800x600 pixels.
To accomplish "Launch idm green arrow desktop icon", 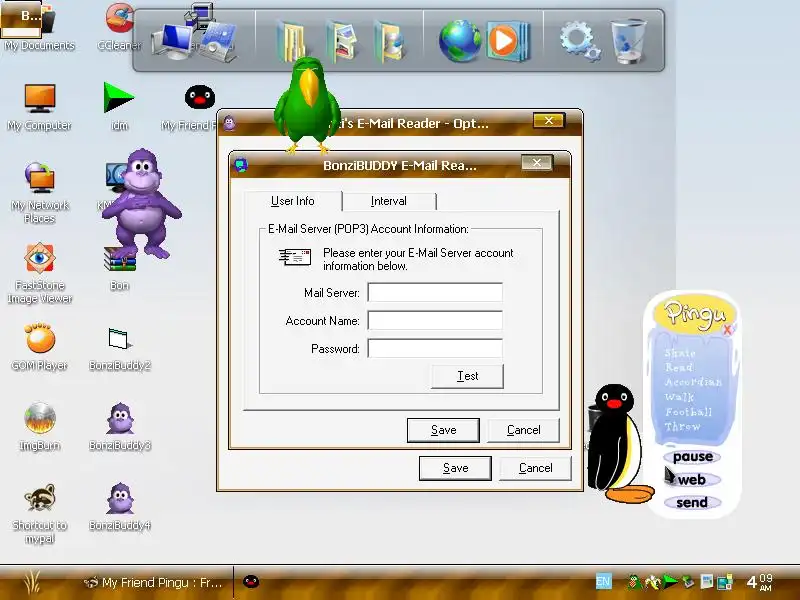I will [x=119, y=107].
